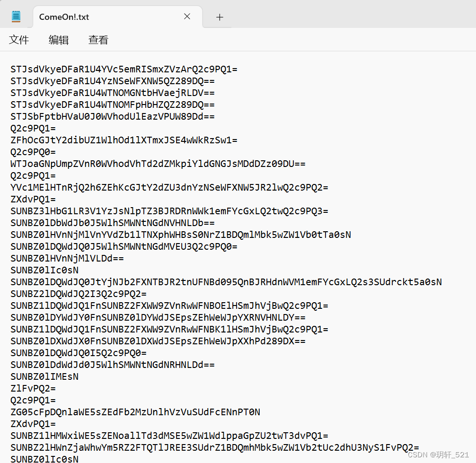
Task: Open the 查看 menu
Action: click(x=98, y=40)
